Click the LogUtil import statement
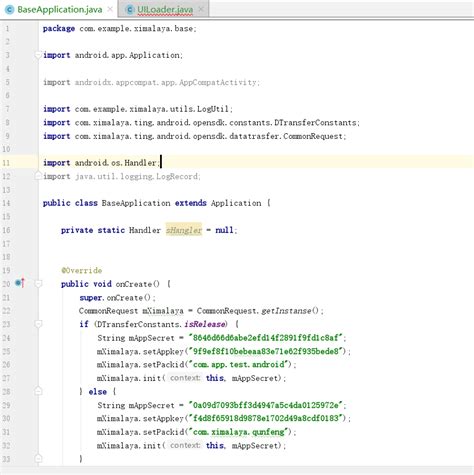The width and height of the screenshot is (474, 475). (x=138, y=109)
